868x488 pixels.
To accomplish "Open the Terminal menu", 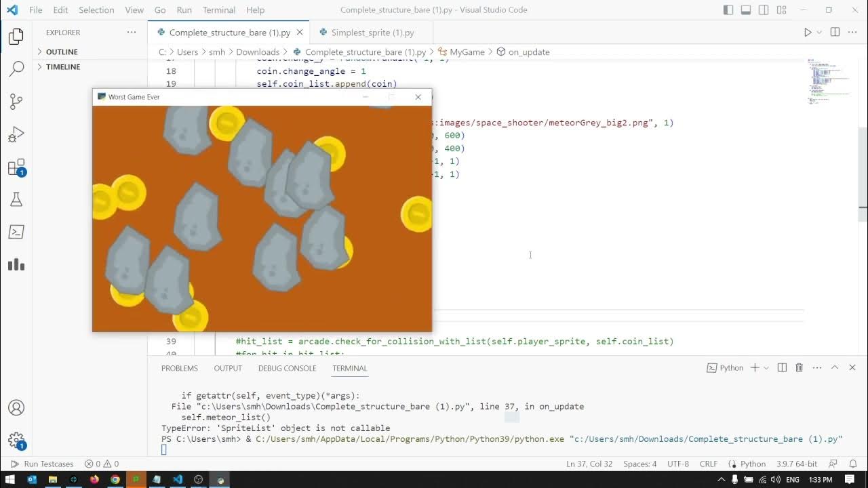I will coord(219,10).
